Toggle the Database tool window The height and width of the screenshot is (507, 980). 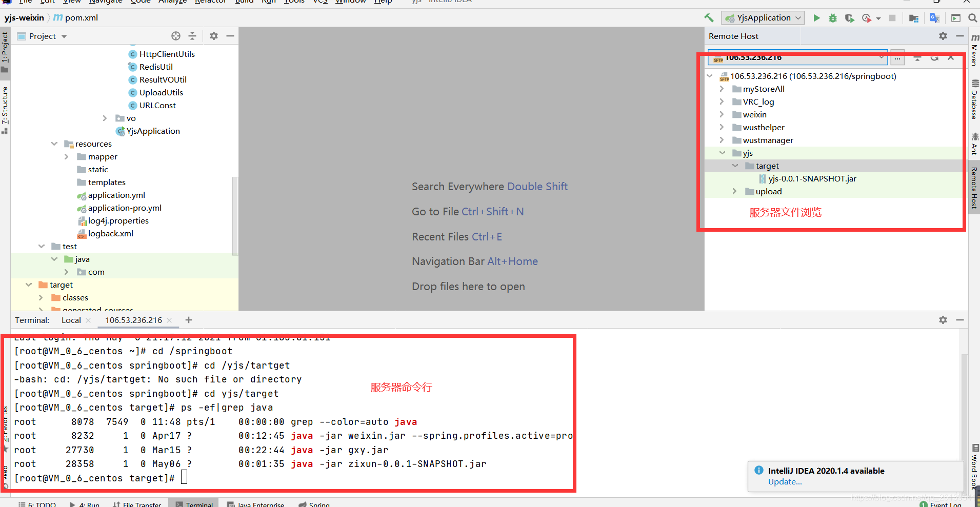975,99
